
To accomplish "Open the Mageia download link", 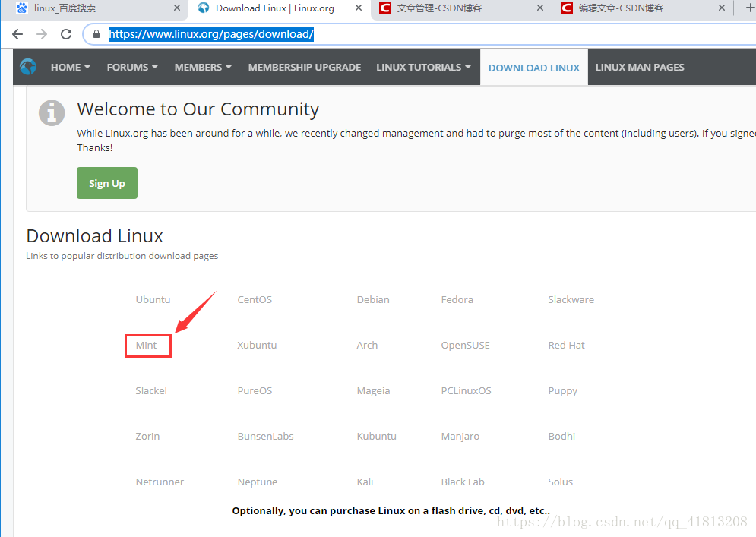I will tap(373, 390).
